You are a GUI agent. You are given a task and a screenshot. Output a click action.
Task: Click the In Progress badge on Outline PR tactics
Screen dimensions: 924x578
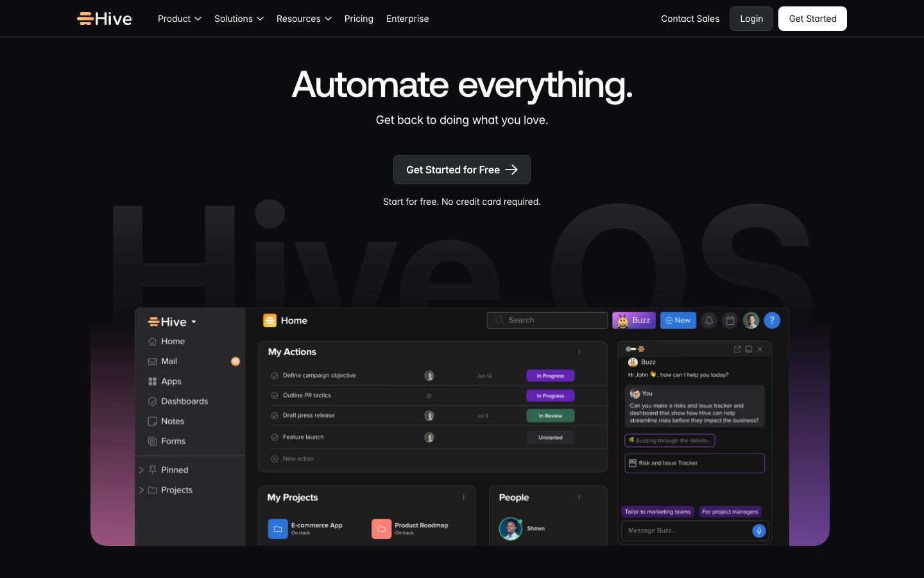coord(551,396)
